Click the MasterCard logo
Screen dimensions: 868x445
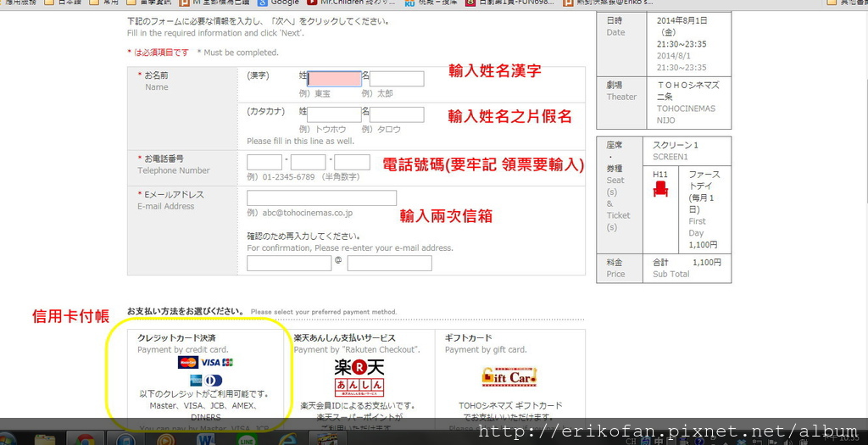pyautogui.click(x=188, y=363)
